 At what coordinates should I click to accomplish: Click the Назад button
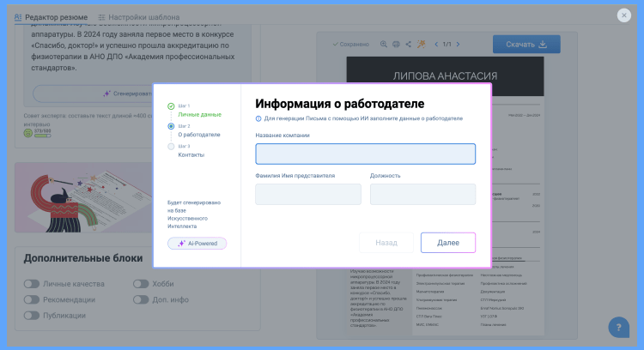click(386, 243)
